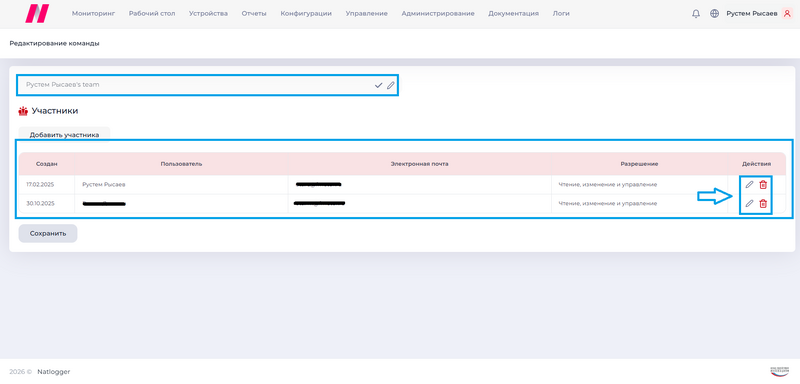The width and height of the screenshot is (800, 384).
Task: Click the user profile avatar icon
Action: tap(786, 14)
